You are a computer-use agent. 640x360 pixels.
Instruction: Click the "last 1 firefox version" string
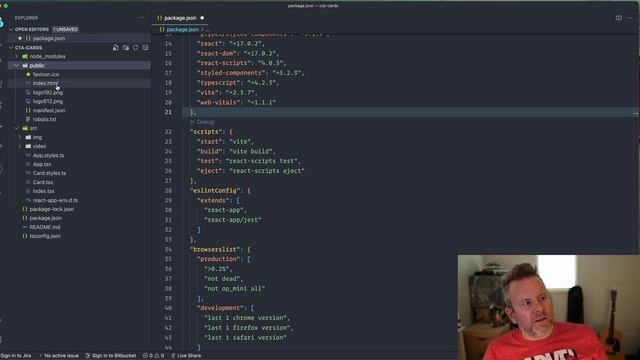click(247, 327)
